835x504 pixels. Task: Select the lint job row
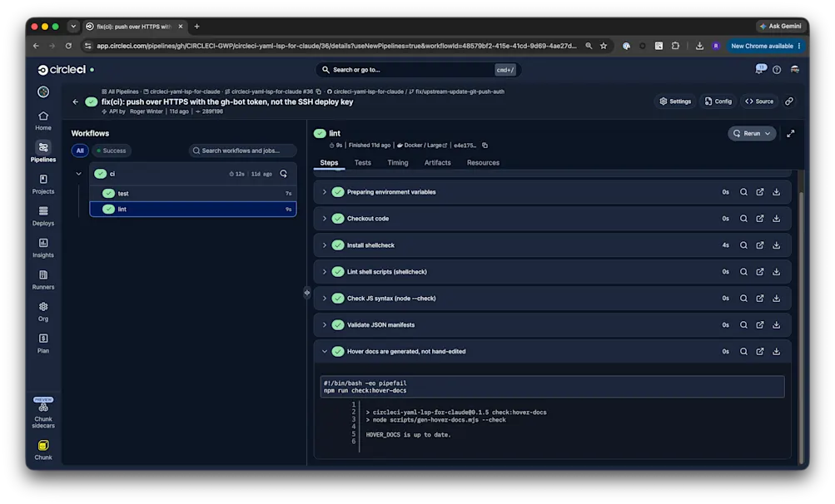pyautogui.click(x=193, y=209)
